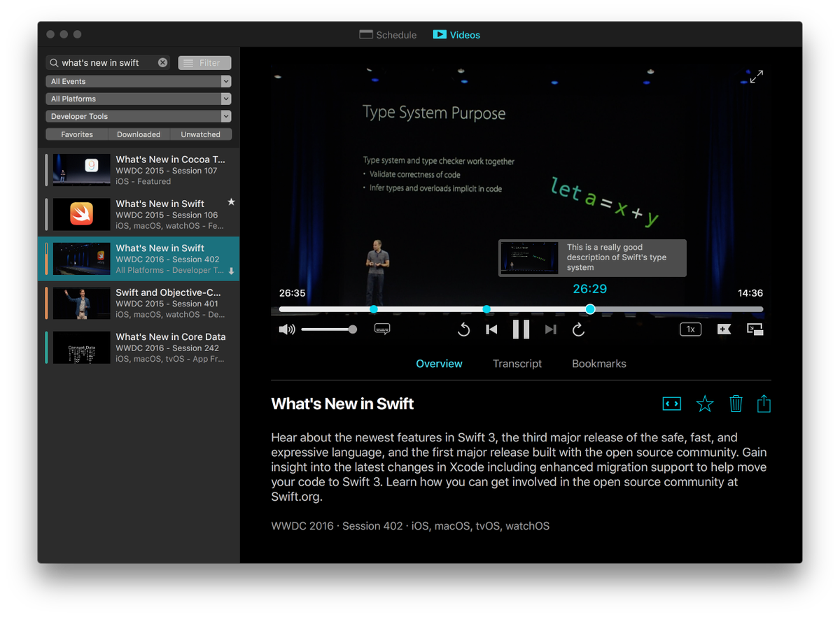The image size is (840, 617).
Task: Click the download arrow on Session 402
Action: [x=232, y=271]
